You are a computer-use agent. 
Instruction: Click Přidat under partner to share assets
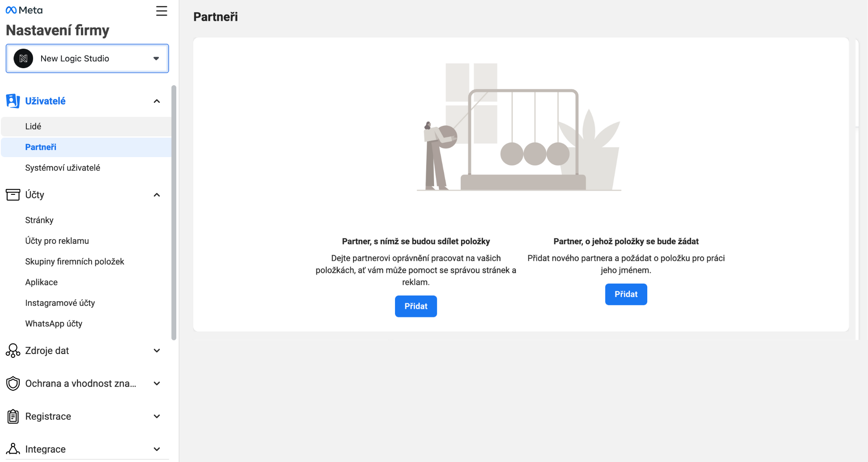(x=416, y=306)
